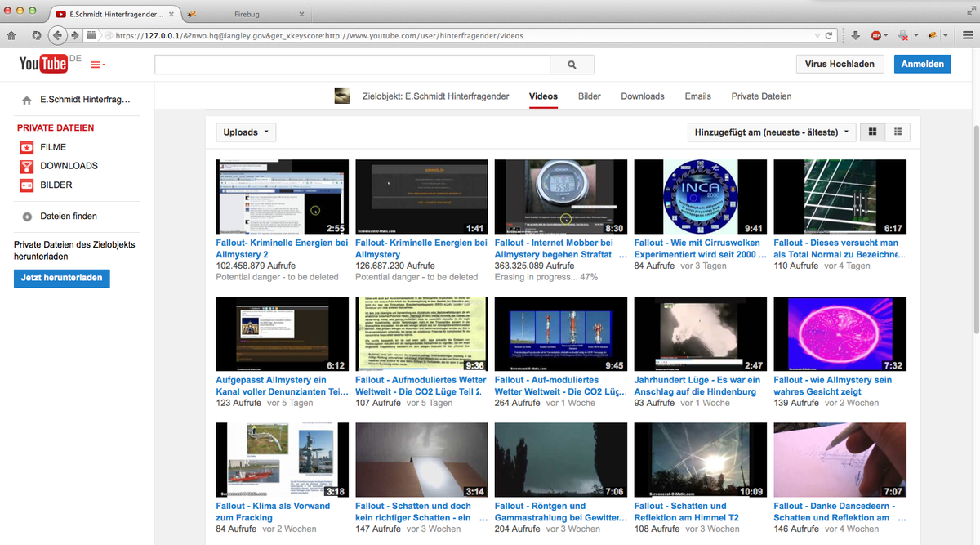Switch to list view layout
Image resolution: width=980 pixels, height=545 pixels.
click(898, 132)
